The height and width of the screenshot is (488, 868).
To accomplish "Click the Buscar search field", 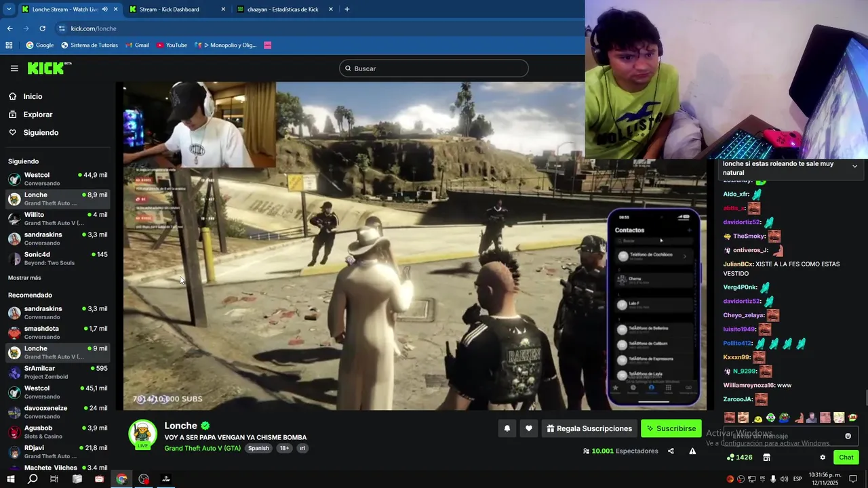I will pyautogui.click(x=434, y=68).
